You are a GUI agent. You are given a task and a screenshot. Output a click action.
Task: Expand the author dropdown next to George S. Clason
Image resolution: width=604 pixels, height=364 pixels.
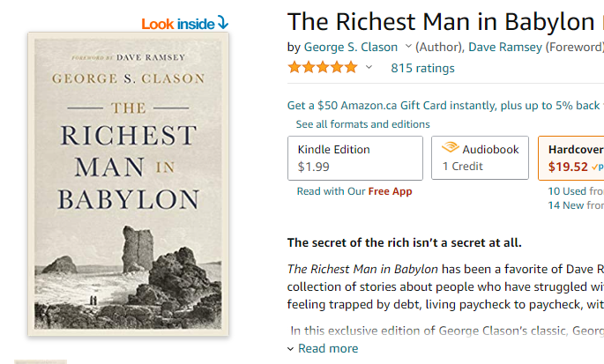click(408, 47)
